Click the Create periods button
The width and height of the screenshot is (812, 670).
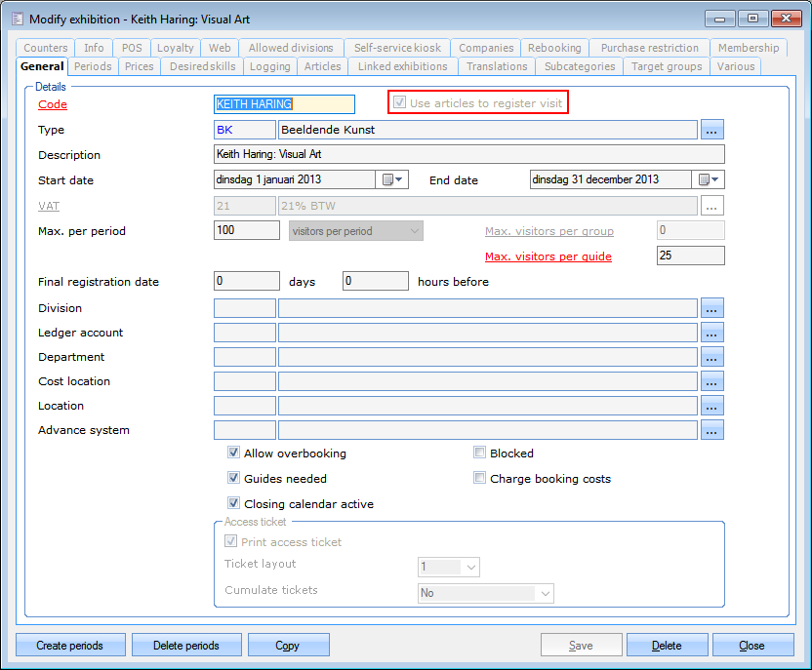pos(72,646)
